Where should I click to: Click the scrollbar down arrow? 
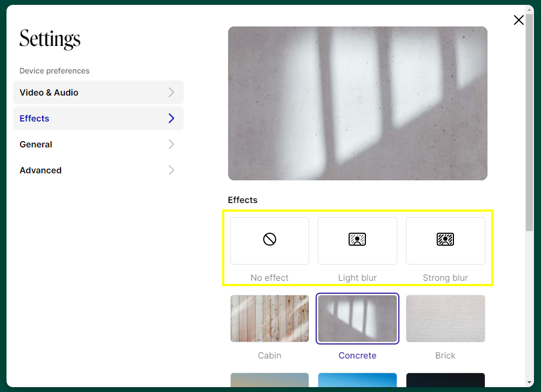[x=529, y=382]
